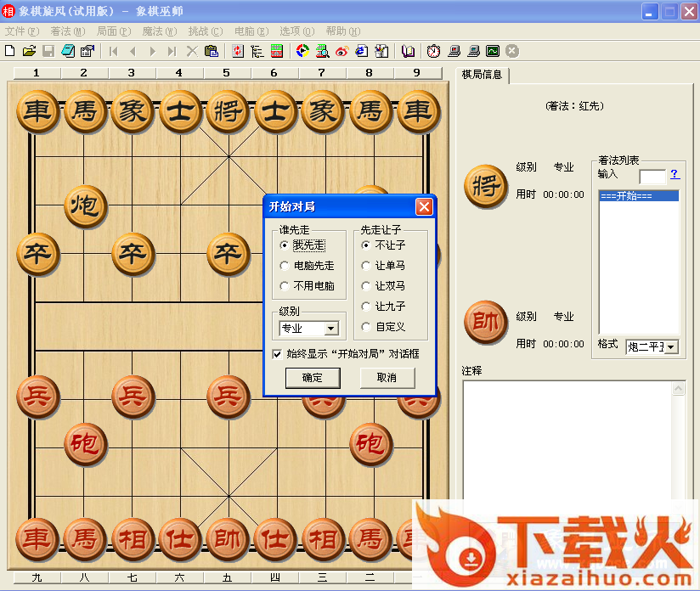Click the Weibo logo toolbar icon

tap(342, 51)
